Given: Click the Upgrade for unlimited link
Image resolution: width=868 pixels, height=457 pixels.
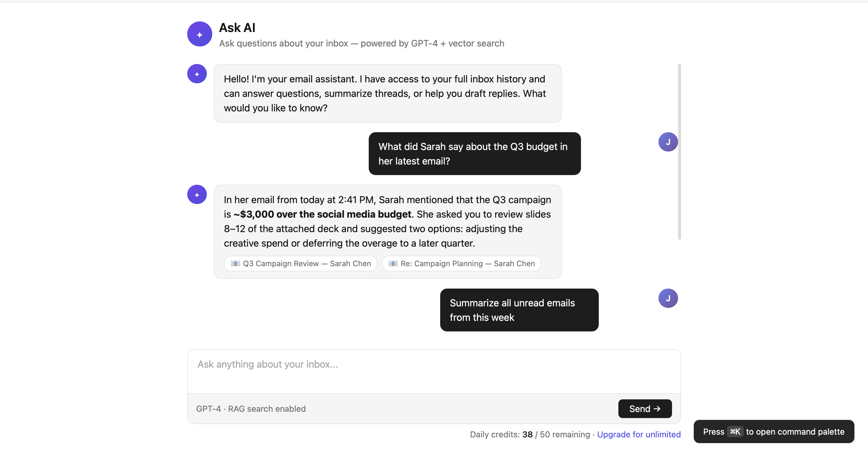Looking at the screenshot, I should [x=639, y=434].
